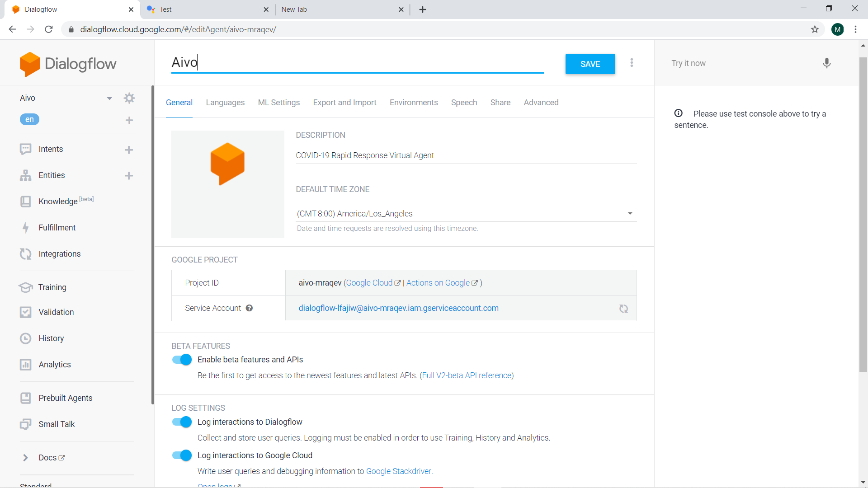Regenerate service account key refresh icon
The image size is (868, 488).
pos(623,309)
